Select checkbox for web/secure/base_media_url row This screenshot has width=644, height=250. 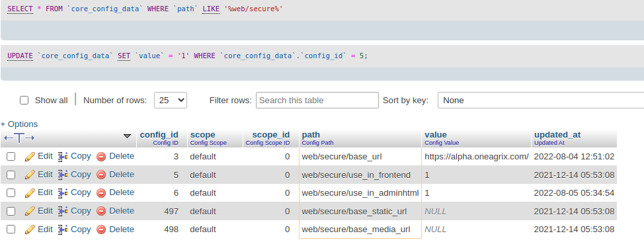pyautogui.click(x=11, y=229)
